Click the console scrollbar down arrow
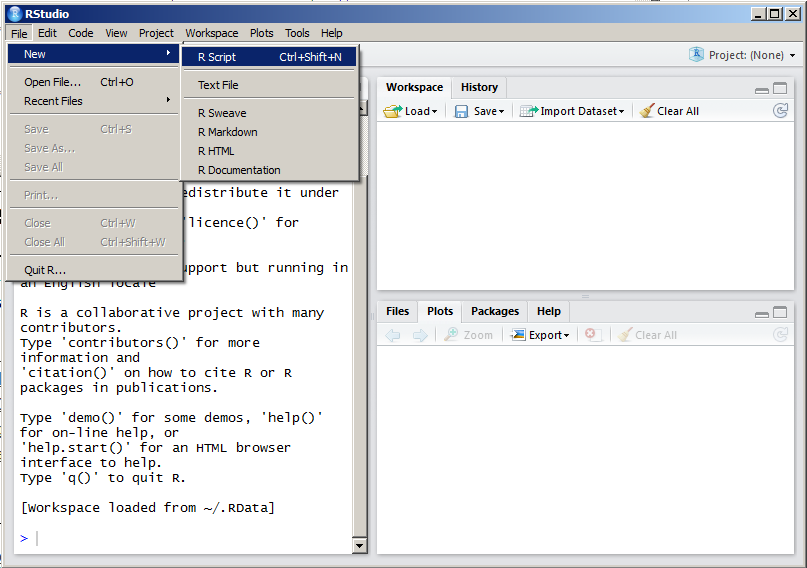 click(360, 546)
